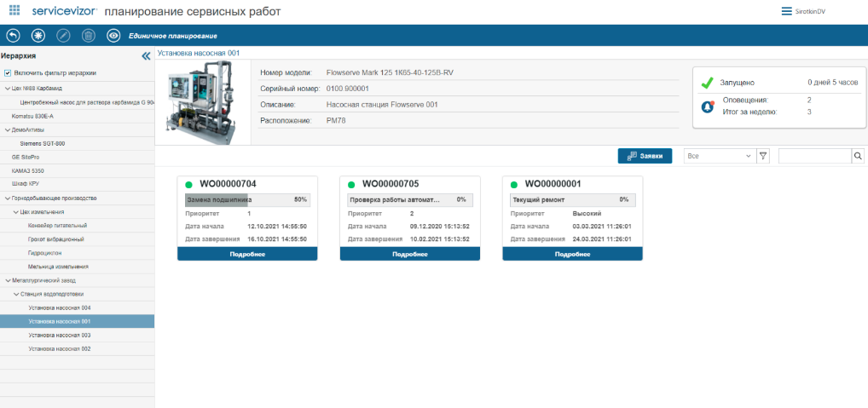868x408 pixels.
Task: Click the Итог за неделю row
Action: click(767, 112)
